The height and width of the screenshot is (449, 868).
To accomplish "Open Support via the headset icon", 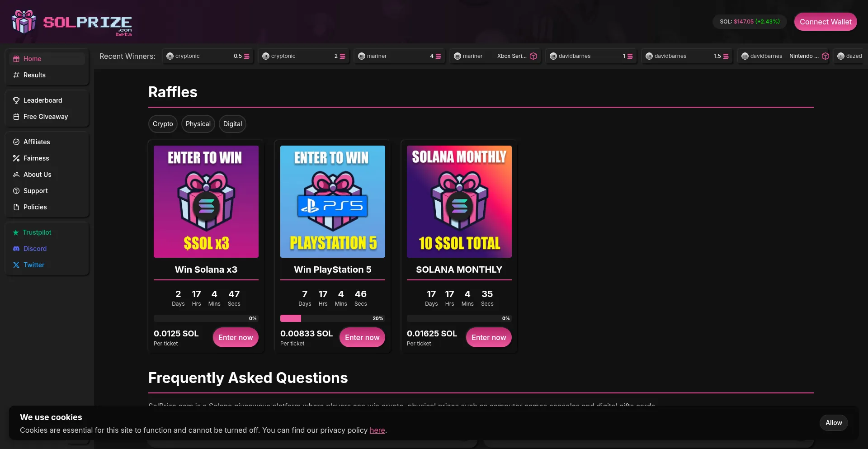I will (16, 190).
